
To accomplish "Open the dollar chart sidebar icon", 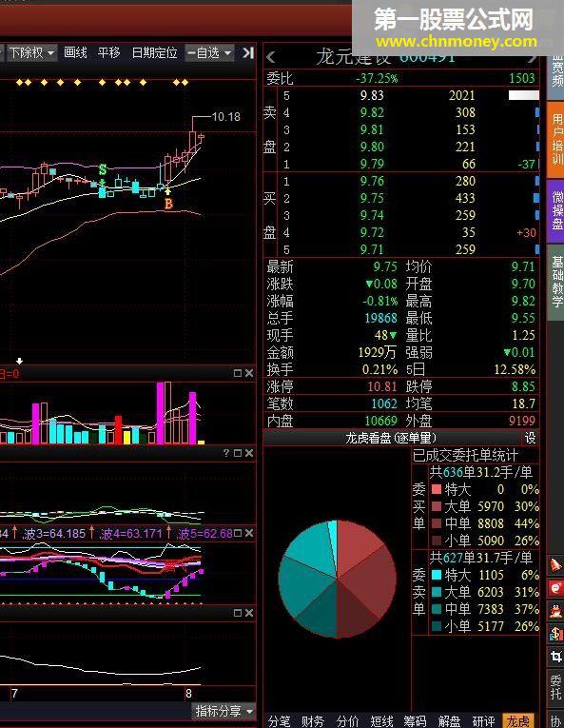I will [555, 633].
